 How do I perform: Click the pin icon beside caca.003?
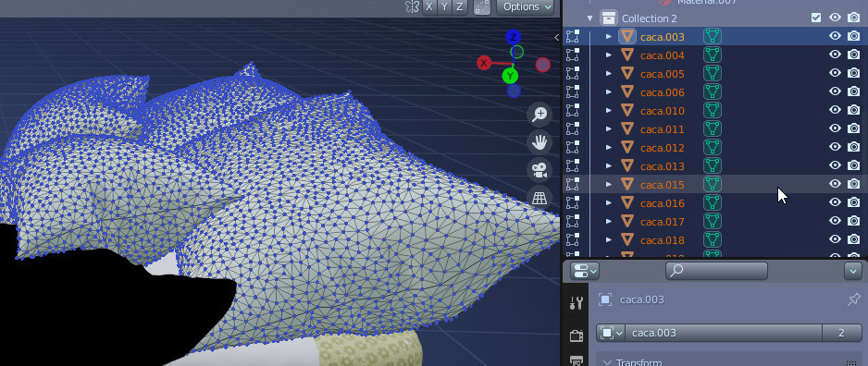click(854, 299)
